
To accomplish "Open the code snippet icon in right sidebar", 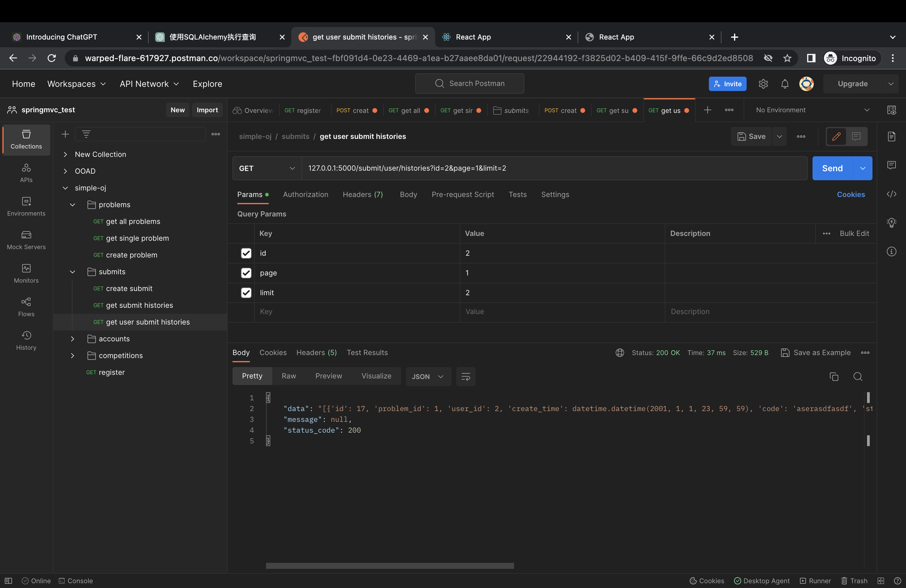I will pyautogui.click(x=892, y=194).
